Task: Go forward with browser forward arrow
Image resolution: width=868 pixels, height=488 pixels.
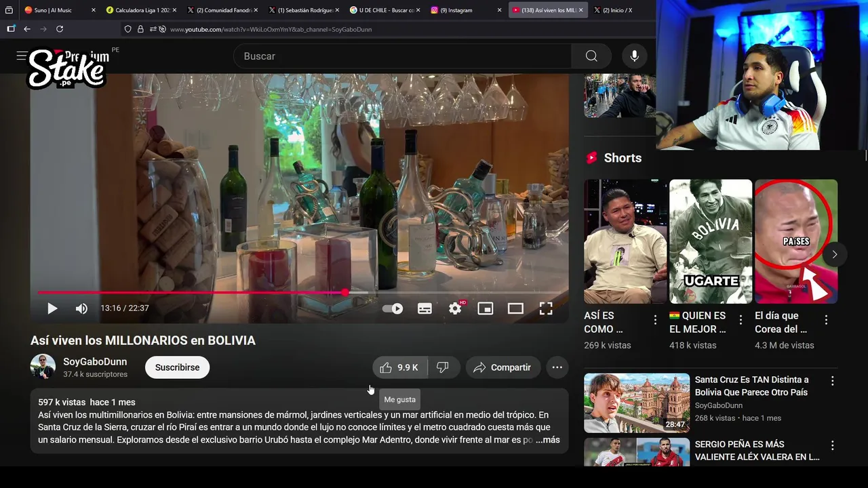Action: [x=43, y=29]
